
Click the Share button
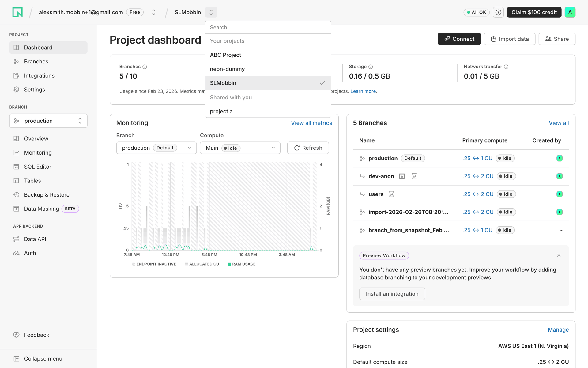click(x=557, y=39)
